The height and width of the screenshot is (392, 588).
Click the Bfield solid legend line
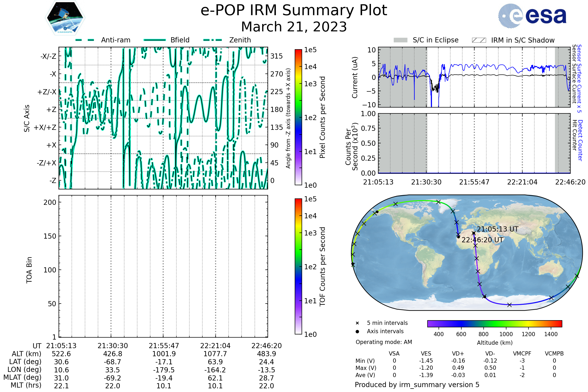155,40
